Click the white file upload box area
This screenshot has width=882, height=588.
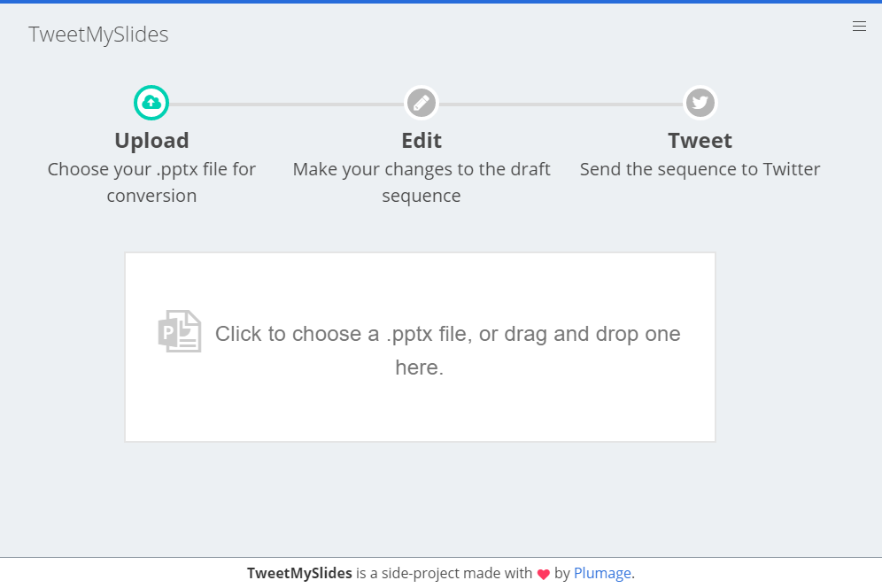click(x=420, y=347)
